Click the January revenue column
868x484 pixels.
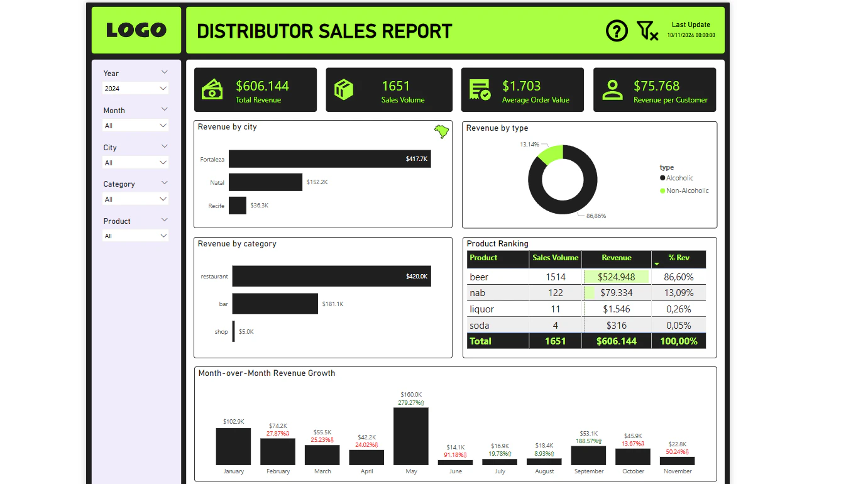(233, 447)
